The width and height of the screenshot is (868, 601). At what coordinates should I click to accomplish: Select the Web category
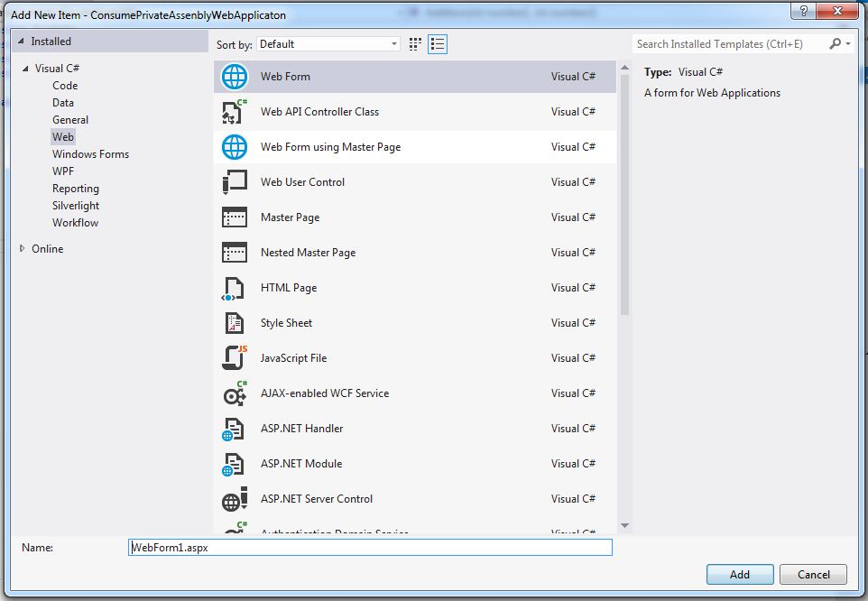tap(63, 136)
